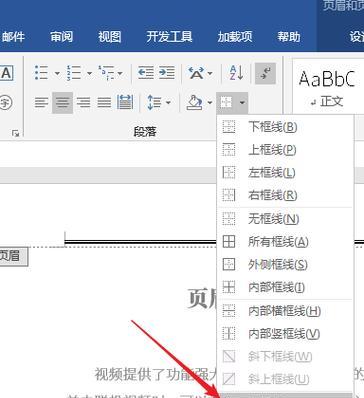Open the numbering style dropdown arrow
This screenshot has width=364, height=398.
click(x=89, y=73)
